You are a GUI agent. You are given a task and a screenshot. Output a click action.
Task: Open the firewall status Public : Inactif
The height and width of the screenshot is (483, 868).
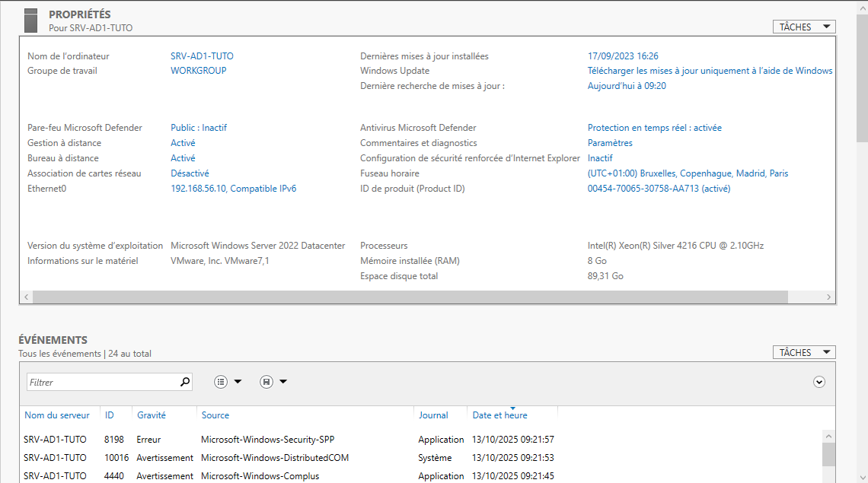[199, 128]
